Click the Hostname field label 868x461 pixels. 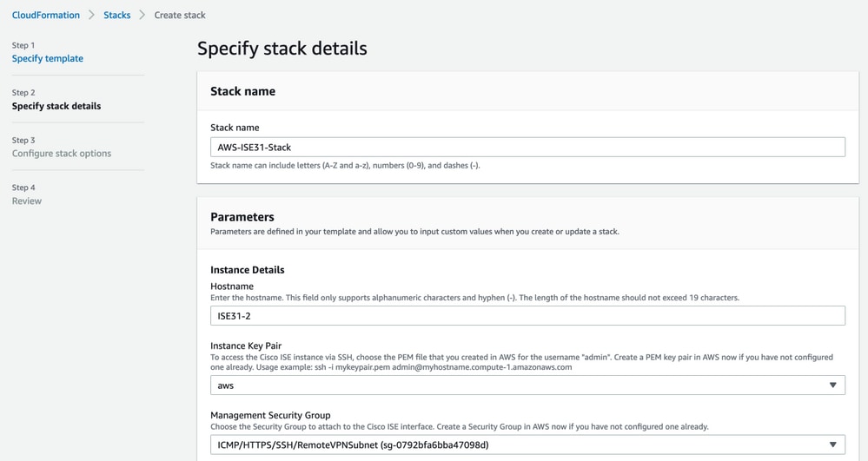pyautogui.click(x=232, y=286)
